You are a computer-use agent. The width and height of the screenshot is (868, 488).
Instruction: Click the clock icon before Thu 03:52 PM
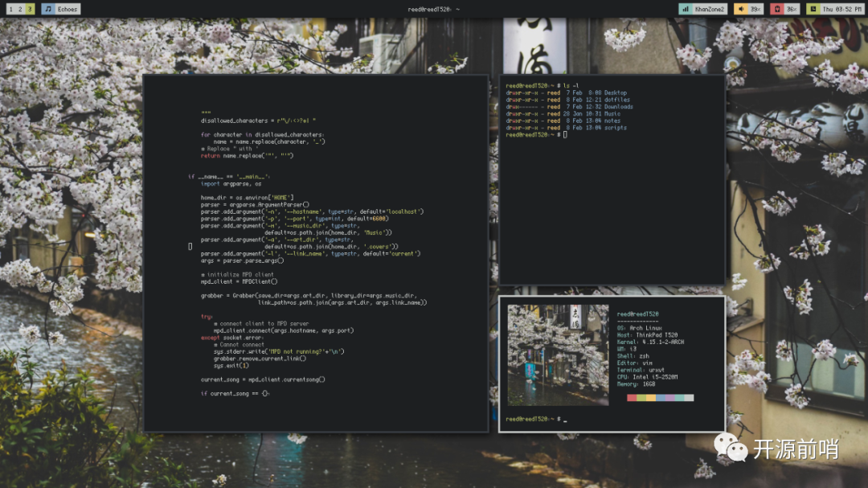(812, 9)
